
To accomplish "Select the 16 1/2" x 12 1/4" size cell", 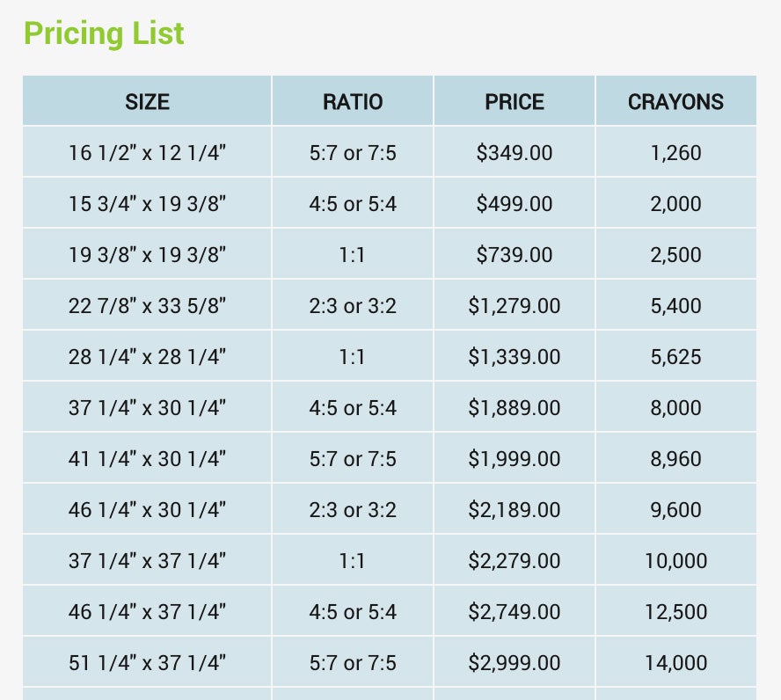I will click(x=147, y=153).
